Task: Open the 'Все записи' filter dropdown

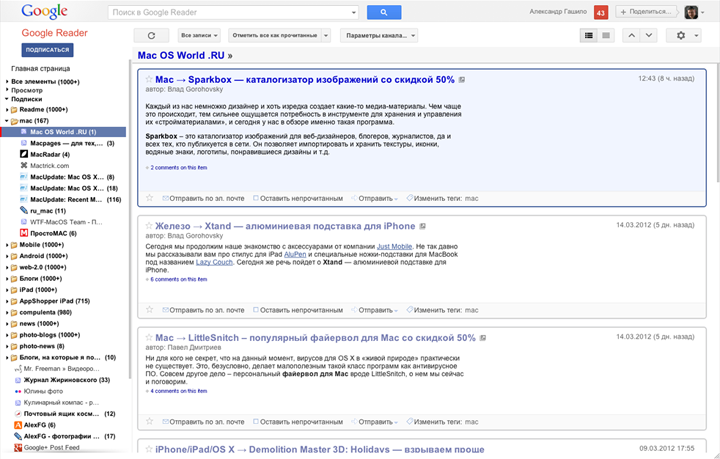Action: pos(199,35)
